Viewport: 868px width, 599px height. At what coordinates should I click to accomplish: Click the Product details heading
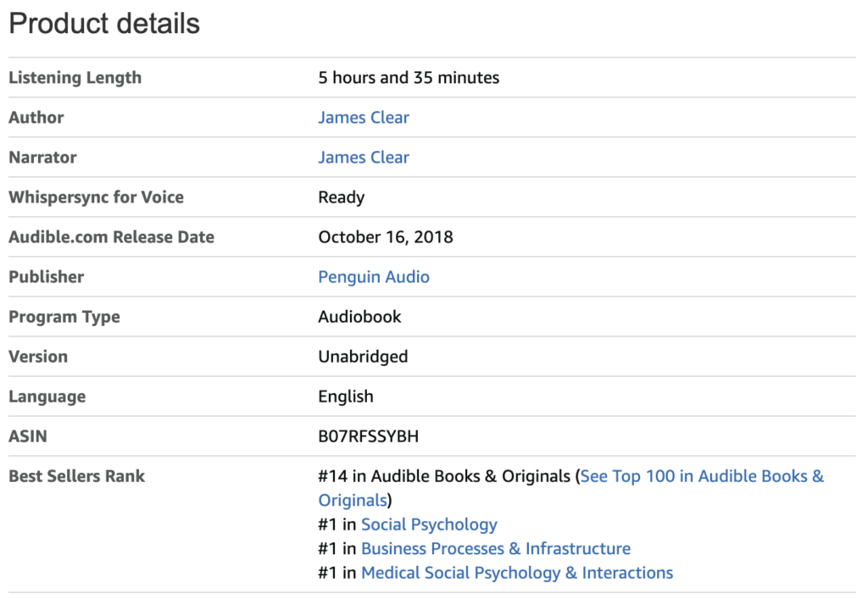pos(104,24)
